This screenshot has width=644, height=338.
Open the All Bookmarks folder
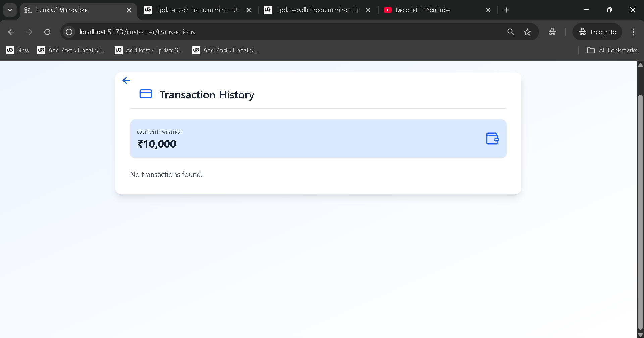pyautogui.click(x=612, y=50)
